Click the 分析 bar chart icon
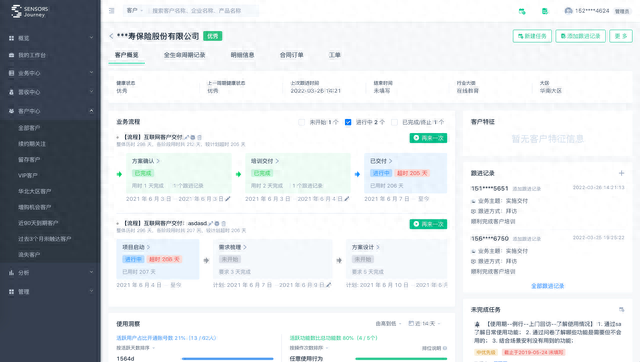 (11, 272)
